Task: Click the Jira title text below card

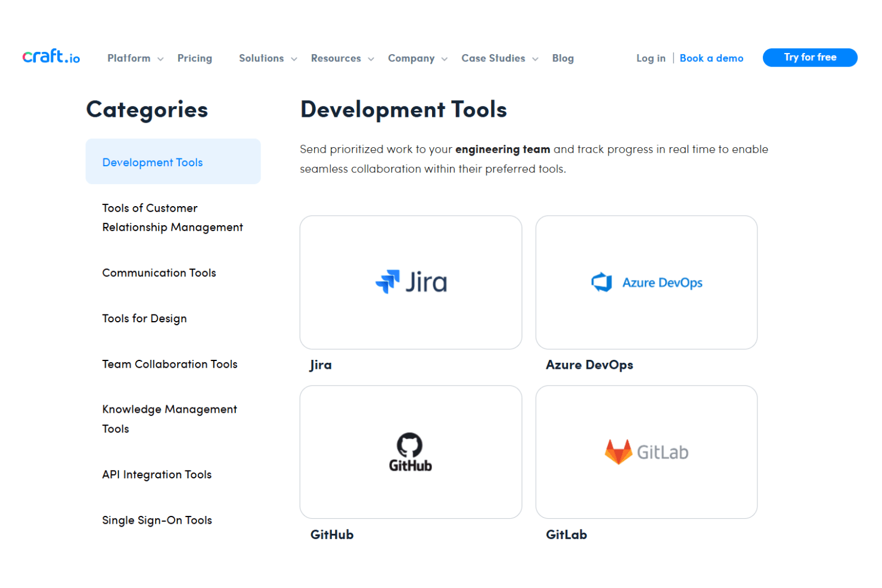Action: pos(321,365)
